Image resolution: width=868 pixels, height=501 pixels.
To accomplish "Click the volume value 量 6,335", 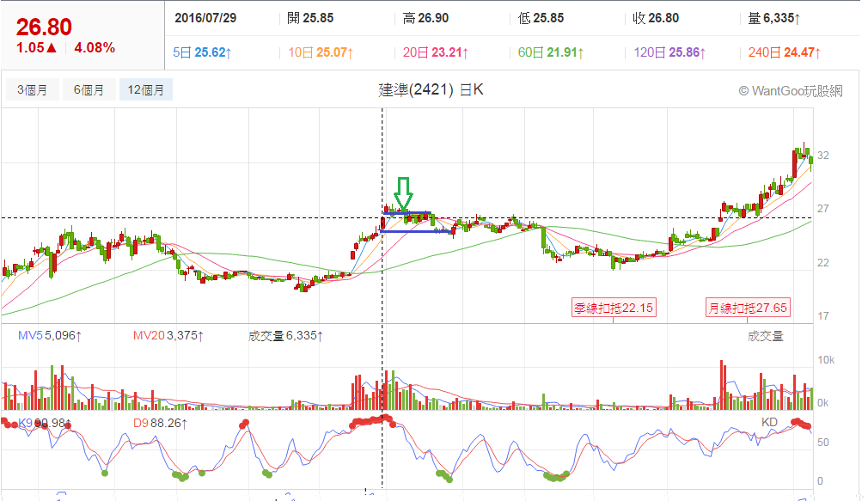I will (x=773, y=18).
